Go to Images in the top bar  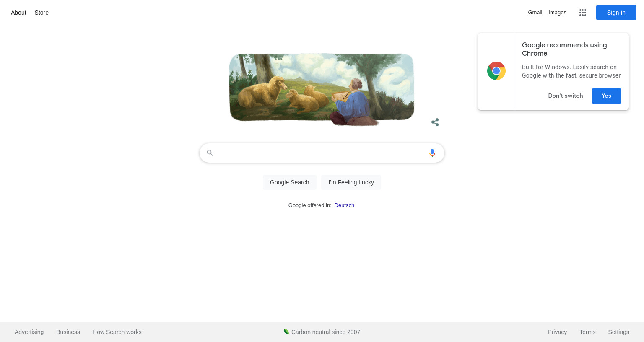tap(557, 13)
